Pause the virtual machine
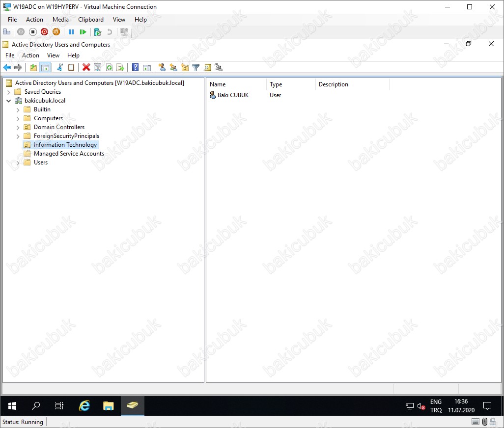Viewport: 504px width, 428px height. click(x=71, y=32)
